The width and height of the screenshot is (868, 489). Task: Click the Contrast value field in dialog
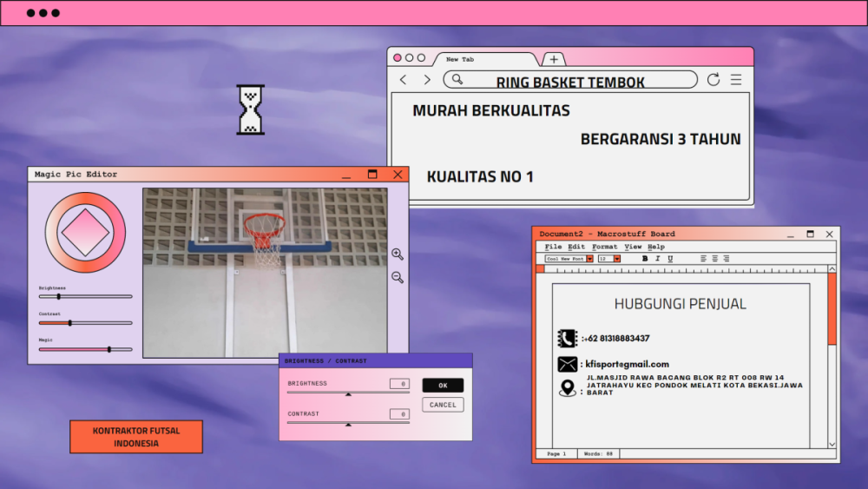399,413
